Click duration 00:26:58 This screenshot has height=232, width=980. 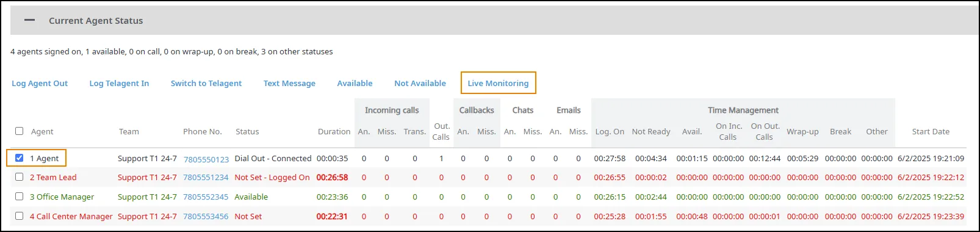pyautogui.click(x=332, y=178)
